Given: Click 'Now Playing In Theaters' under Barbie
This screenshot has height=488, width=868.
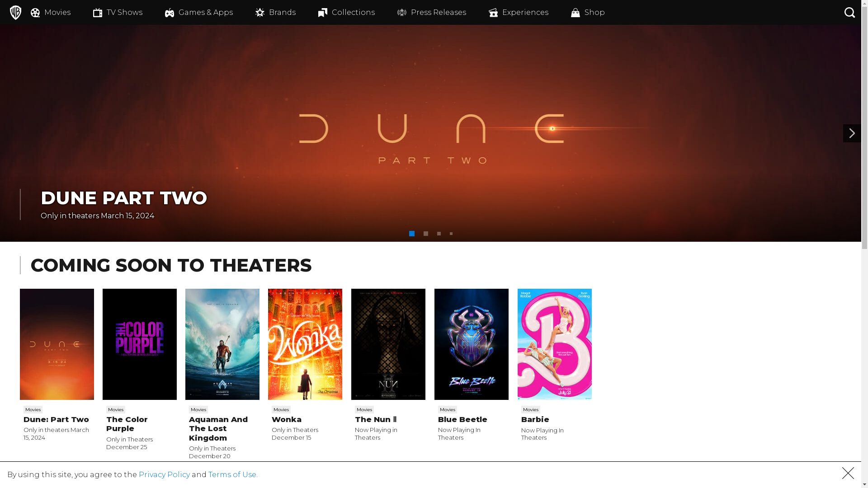Looking at the screenshot, I should [542, 434].
